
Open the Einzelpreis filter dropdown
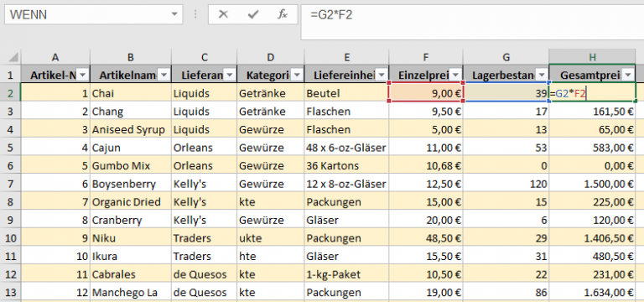[455, 75]
